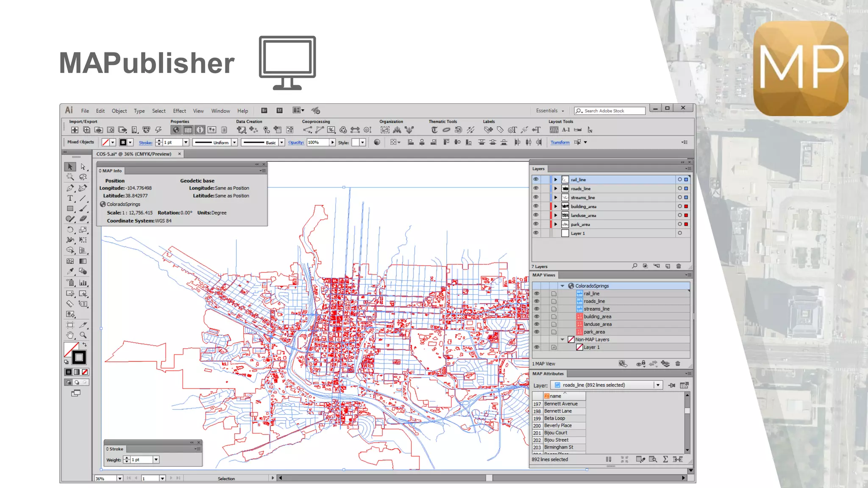Click delete layer trash icon in Layers panel
The width and height of the screenshot is (868, 488).
pyautogui.click(x=679, y=266)
